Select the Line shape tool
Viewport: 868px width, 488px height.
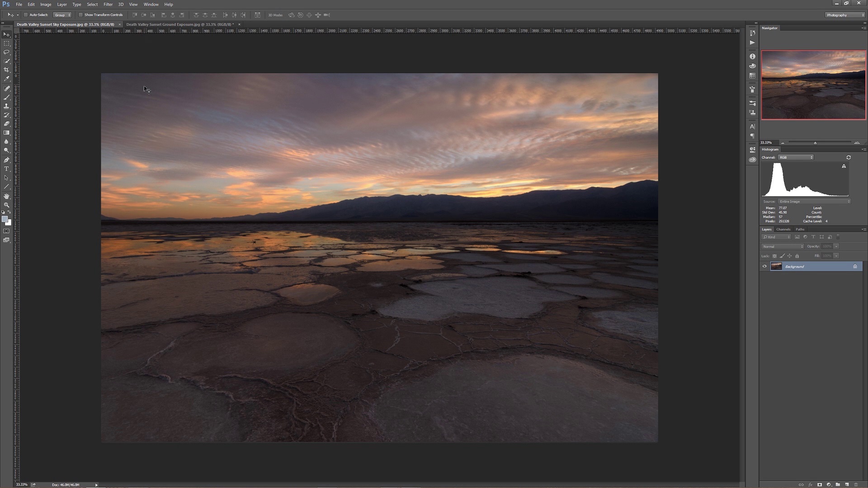coord(6,187)
